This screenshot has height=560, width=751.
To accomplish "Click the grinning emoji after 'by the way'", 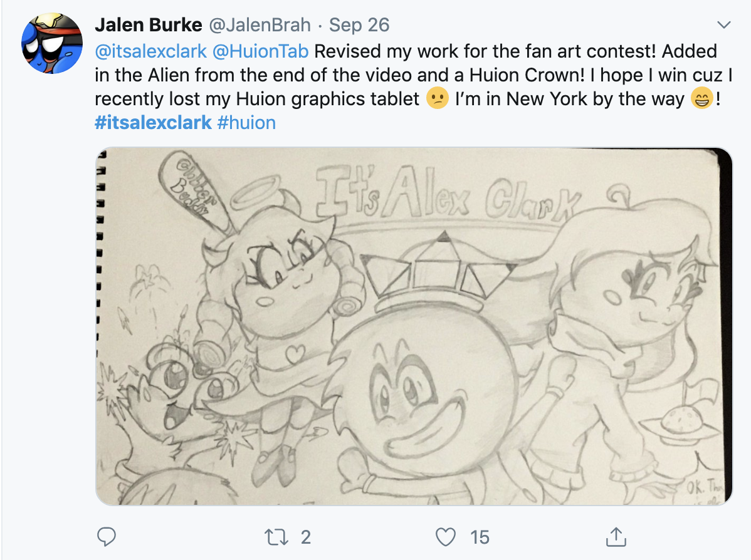I will coord(701,98).
